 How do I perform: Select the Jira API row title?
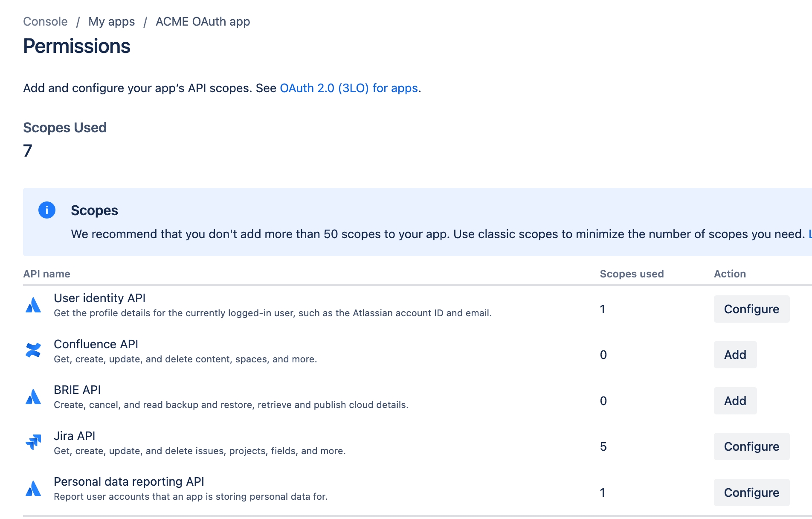(x=75, y=436)
